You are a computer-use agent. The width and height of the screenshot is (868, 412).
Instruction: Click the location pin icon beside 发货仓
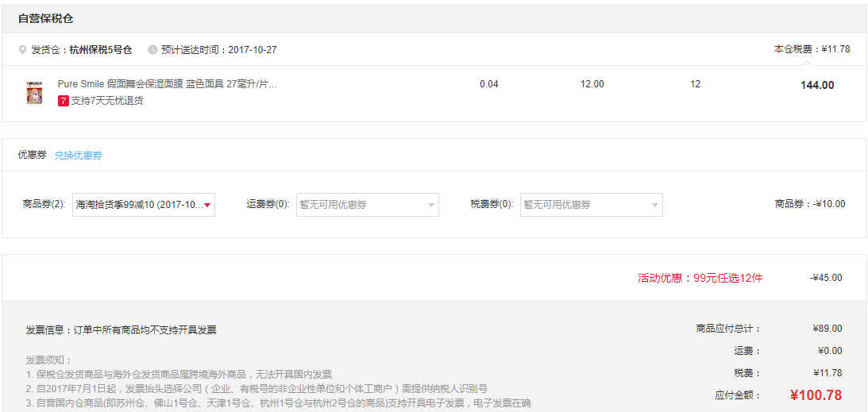22,50
